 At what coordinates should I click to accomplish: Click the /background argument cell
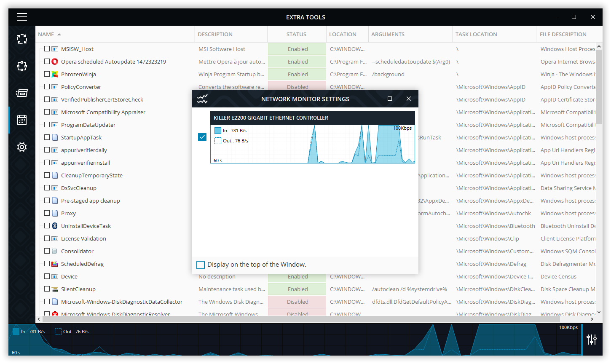click(x=388, y=74)
